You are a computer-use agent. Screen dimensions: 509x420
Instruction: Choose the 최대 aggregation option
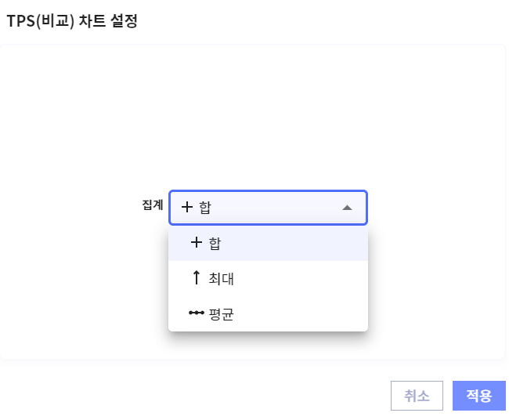coord(222,278)
